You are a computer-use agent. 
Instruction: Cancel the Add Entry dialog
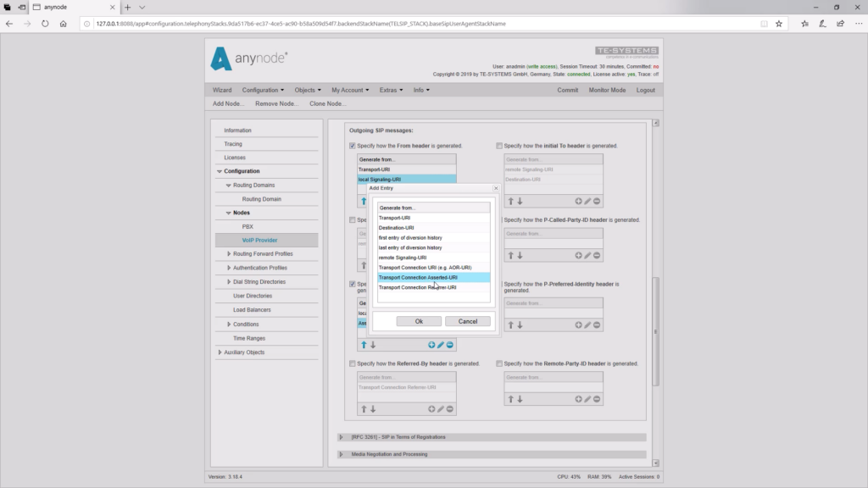pos(468,321)
